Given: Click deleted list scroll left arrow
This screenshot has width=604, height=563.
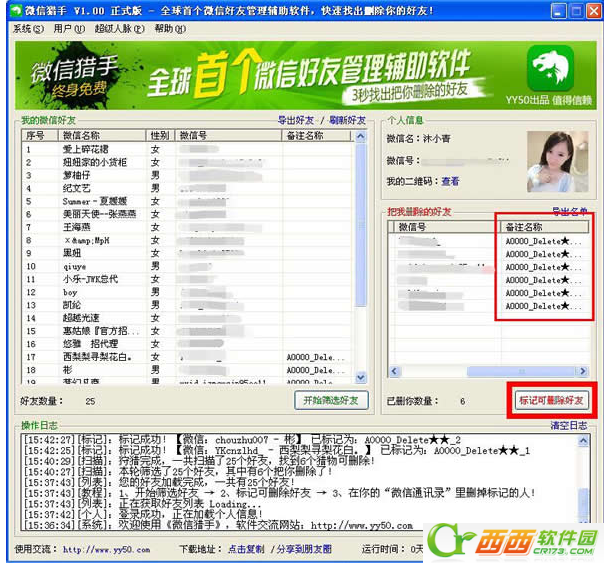Looking at the screenshot, I should (394, 371).
